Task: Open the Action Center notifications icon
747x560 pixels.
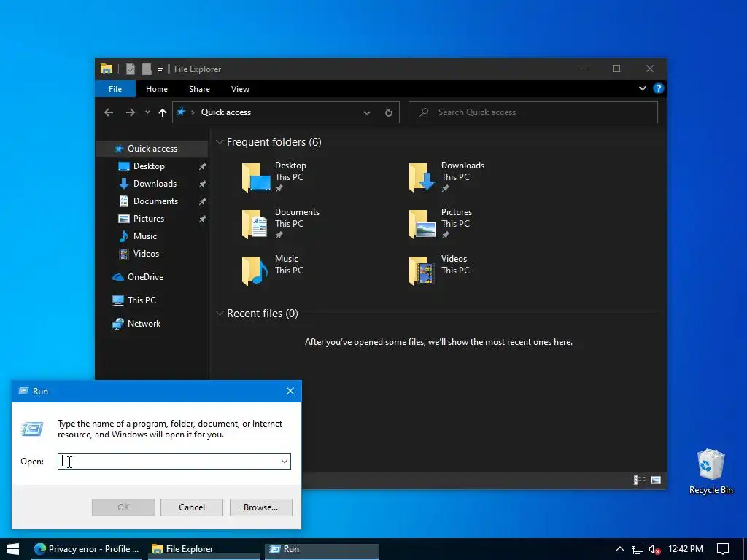Action: [x=723, y=549]
